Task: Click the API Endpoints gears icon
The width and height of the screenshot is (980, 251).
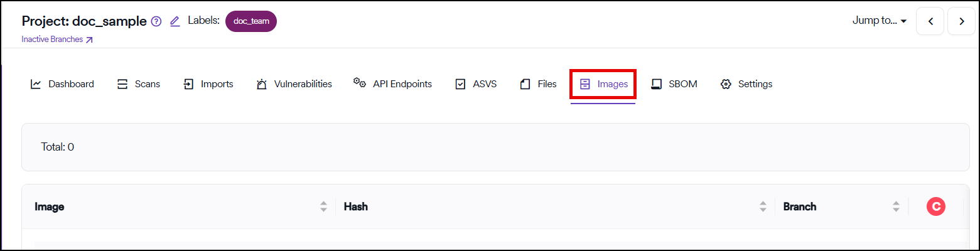Action: 360,83
